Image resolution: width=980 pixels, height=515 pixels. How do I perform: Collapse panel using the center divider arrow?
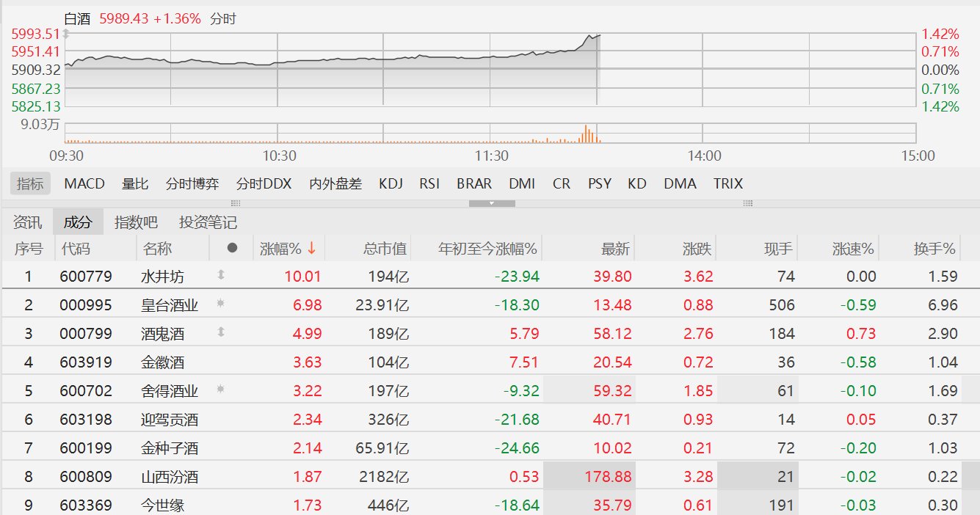(491, 203)
